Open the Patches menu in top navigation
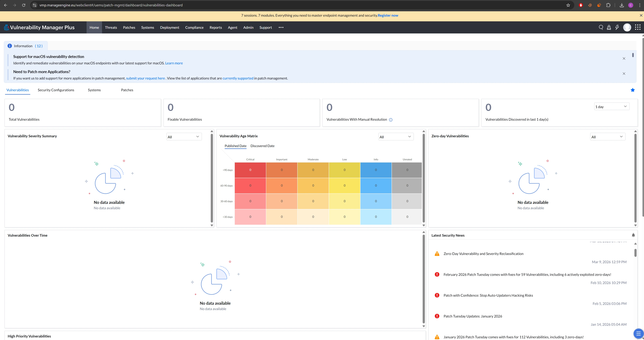The height and width of the screenshot is (340, 644). coord(129,28)
